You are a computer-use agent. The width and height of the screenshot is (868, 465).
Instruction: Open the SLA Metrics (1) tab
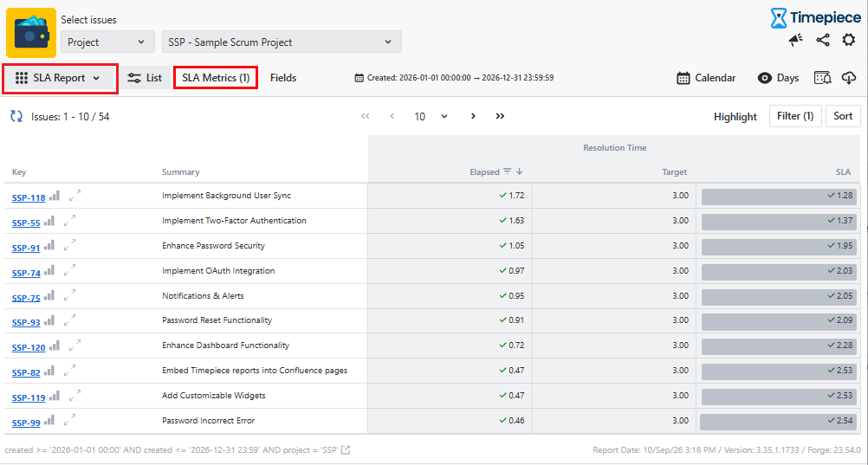click(216, 78)
